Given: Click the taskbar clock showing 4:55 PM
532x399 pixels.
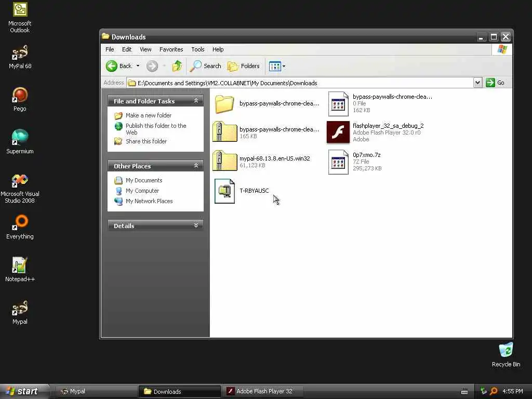Looking at the screenshot, I should (513, 391).
